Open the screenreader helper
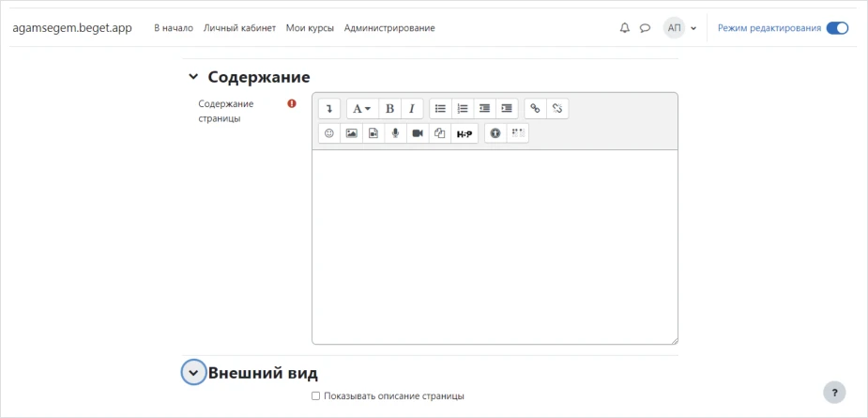Viewport: 868px width, 418px height. (x=518, y=133)
